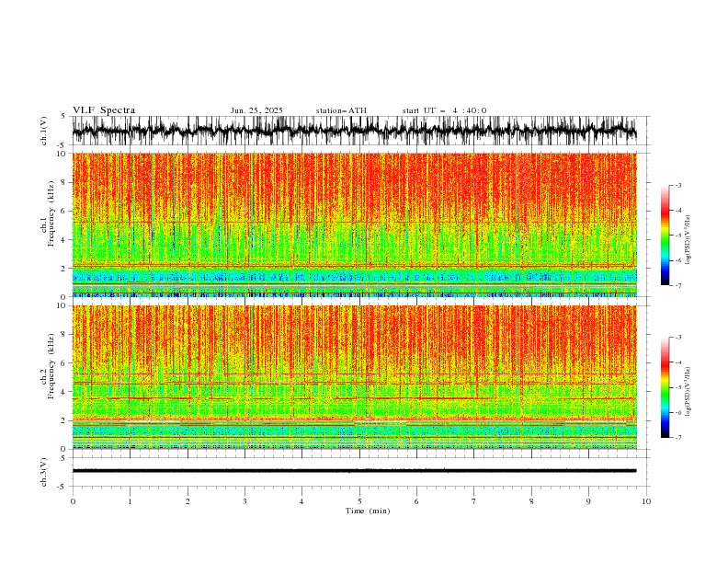Image resolution: width=728 pixels, height=563 pixels.
Task: Click the ch.1 'Frequency (kHz)' axis label
Action: pyautogui.click(x=51, y=212)
